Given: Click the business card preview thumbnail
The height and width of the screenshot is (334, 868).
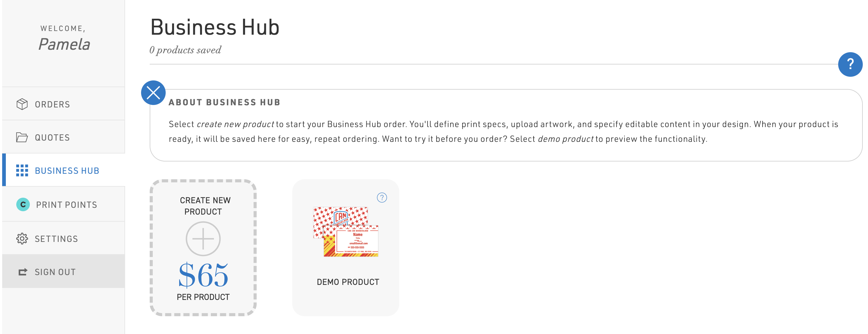Looking at the screenshot, I should pyautogui.click(x=346, y=232).
